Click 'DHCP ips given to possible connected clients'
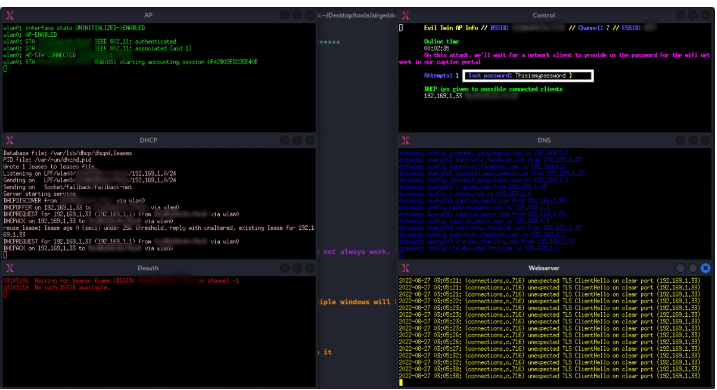The width and height of the screenshot is (717, 390). click(493, 90)
